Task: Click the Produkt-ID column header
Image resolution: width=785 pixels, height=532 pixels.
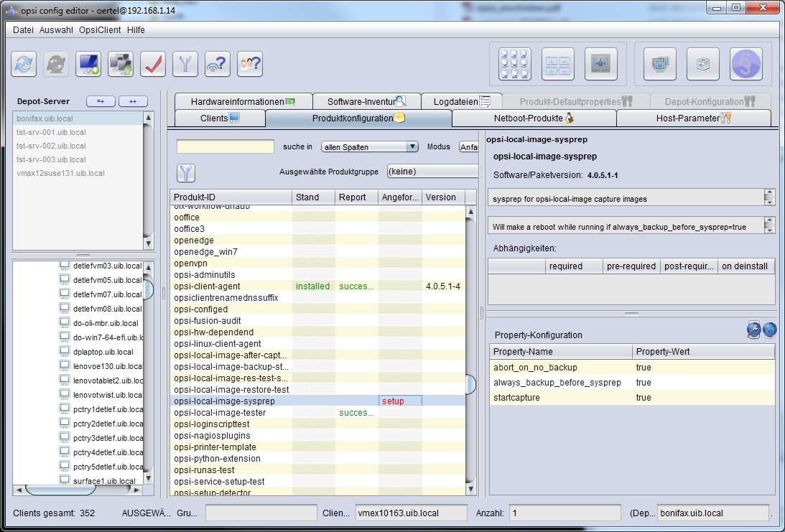Action: pos(231,197)
